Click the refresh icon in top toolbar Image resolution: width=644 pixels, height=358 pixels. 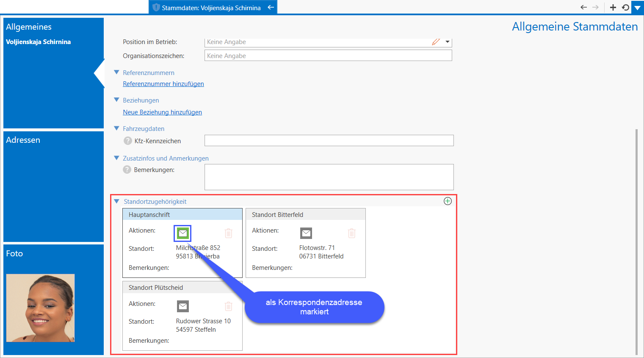[x=625, y=7]
